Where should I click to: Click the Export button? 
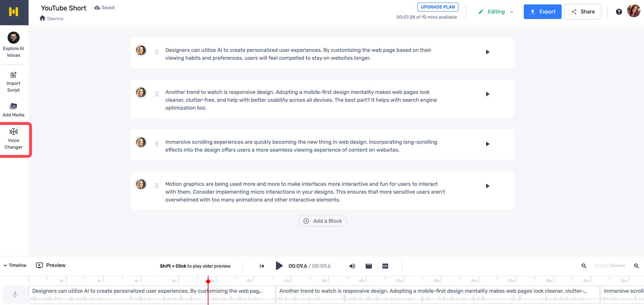tap(542, 12)
